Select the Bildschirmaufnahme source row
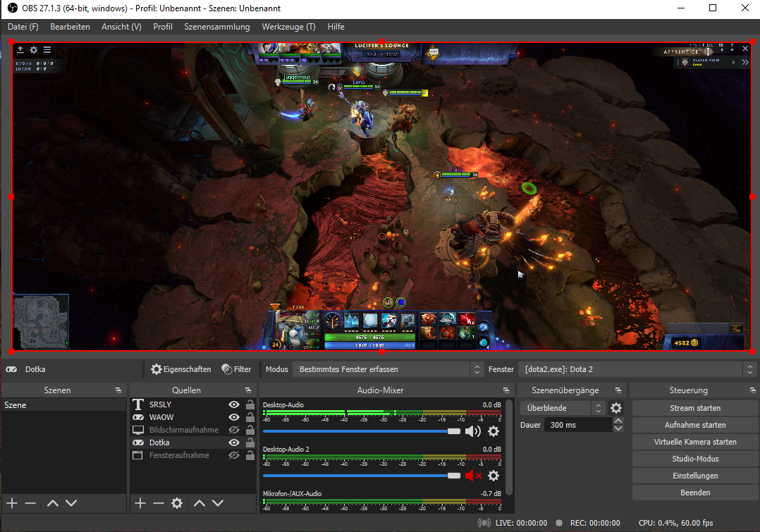 tap(193, 430)
